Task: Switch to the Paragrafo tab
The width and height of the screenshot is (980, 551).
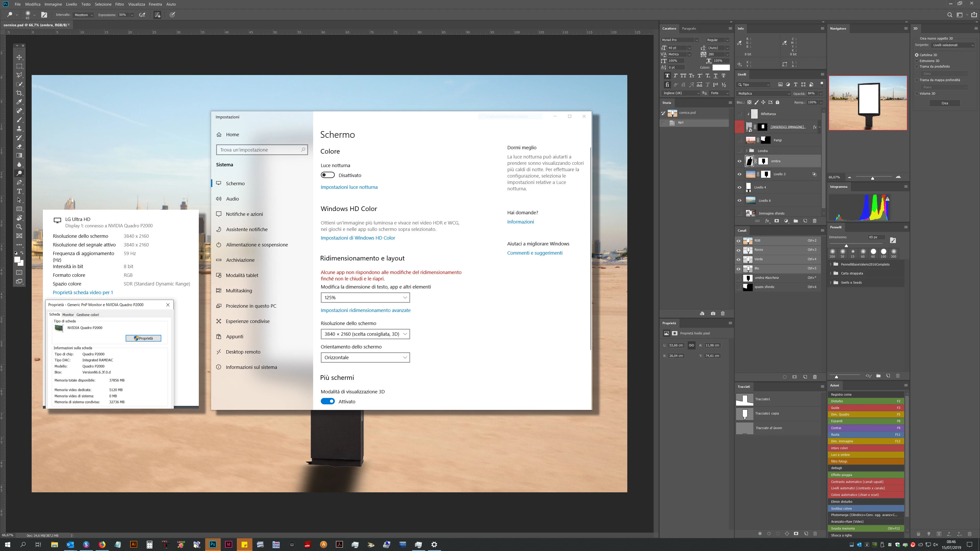Action: pyautogui.click(x=689, y=29)
